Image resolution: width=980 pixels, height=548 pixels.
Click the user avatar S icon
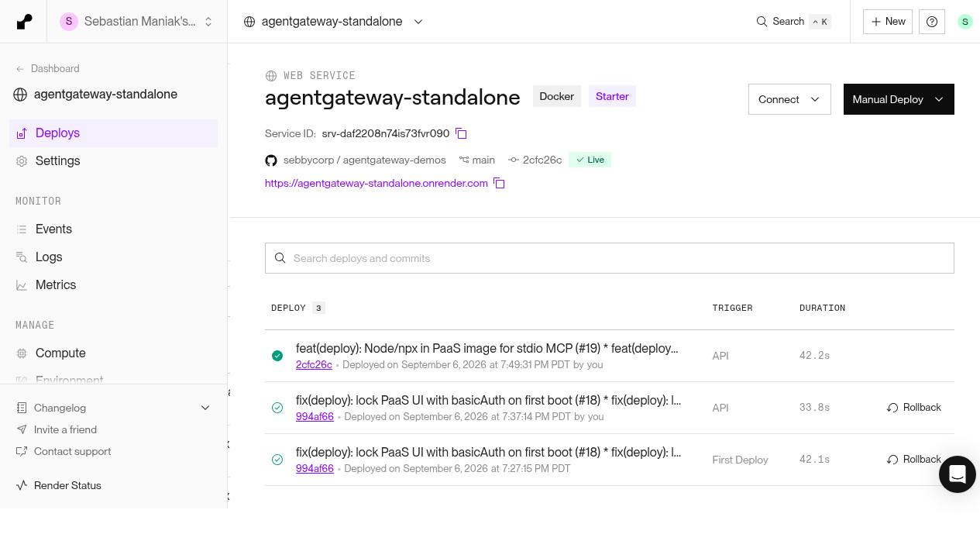pyautogui.click(x=965, y=22)
